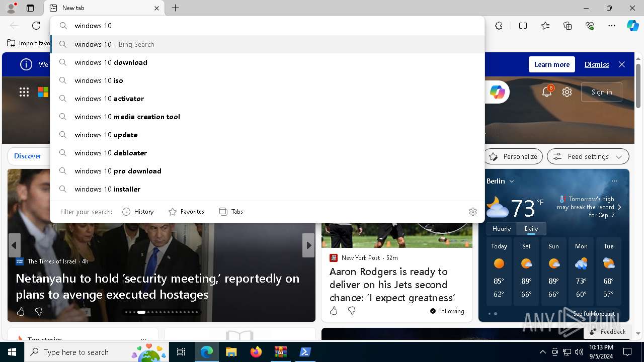644x362 pixels.
Task: Switch weather to Hourly view
Action: [x=502, y=229]
